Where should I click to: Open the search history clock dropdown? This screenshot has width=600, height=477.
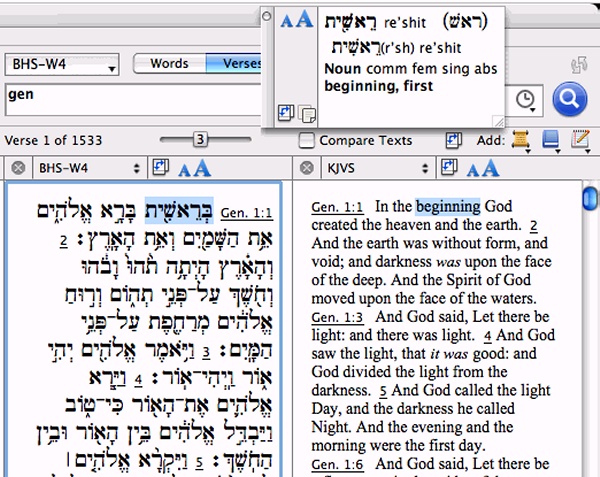pos(526,101)
